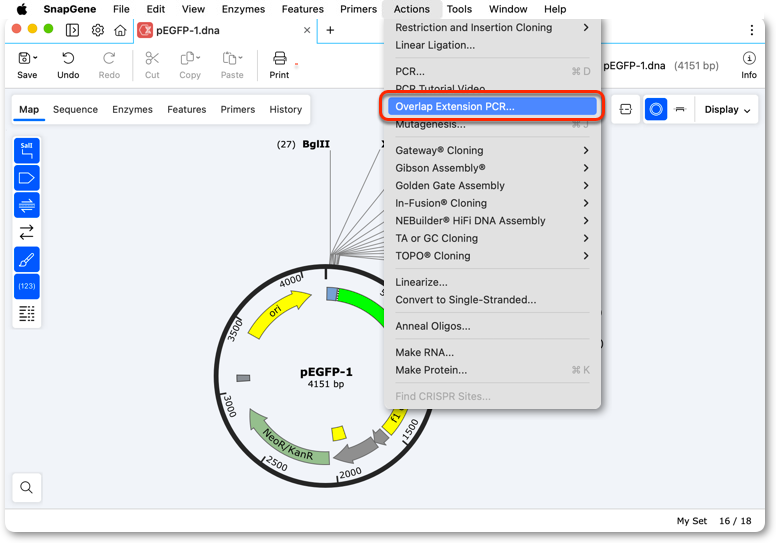Expand the Display dropdown

(x=727, y=109)
